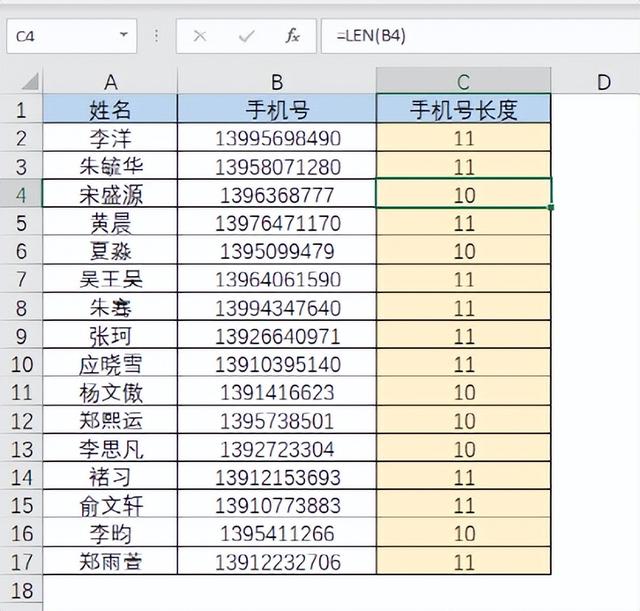Select the cell with 应晓雪
The height and width of the screenshot is (611, 640).
point(110,363)
